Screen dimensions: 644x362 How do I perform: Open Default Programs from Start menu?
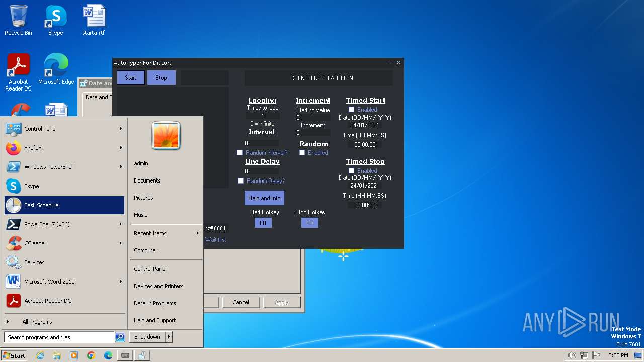[x=155, y=303]
